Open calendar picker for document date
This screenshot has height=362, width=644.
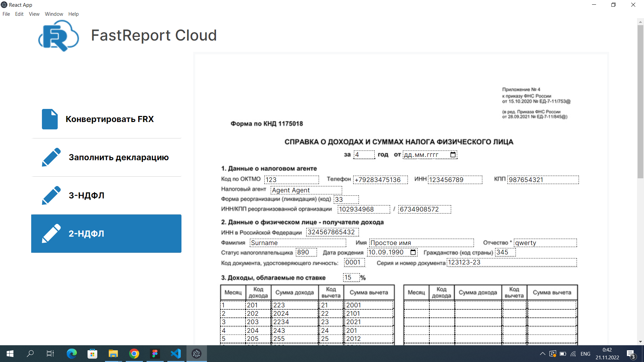tap(453, 155)
